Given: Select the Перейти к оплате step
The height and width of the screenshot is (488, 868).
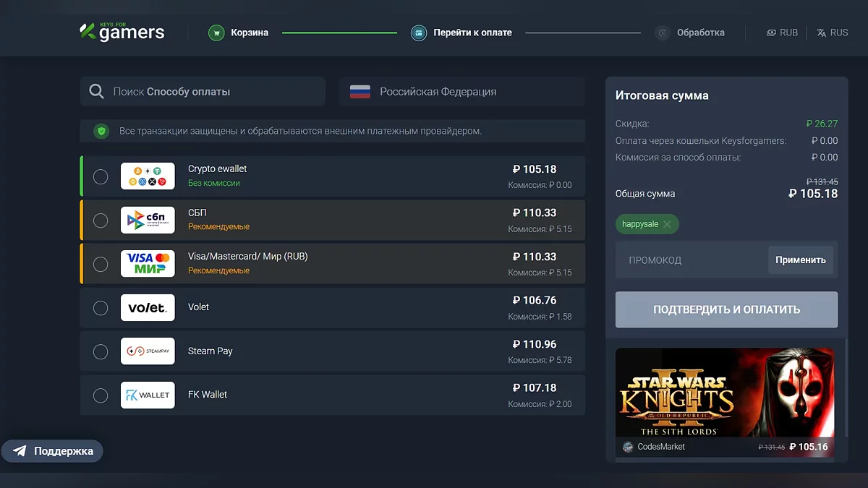Looking at the screenshot, I should click(472, 33).
